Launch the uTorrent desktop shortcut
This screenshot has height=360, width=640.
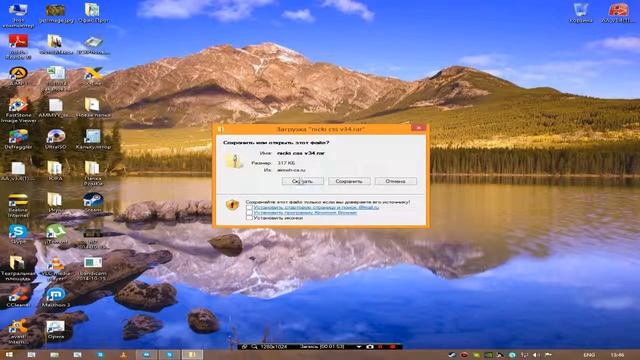(56, 234)
